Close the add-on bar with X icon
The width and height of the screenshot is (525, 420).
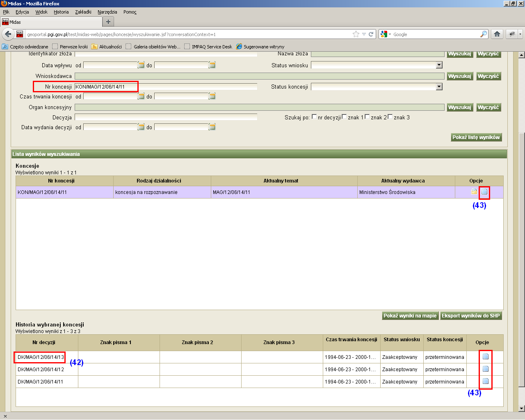(x=5, y=416)
